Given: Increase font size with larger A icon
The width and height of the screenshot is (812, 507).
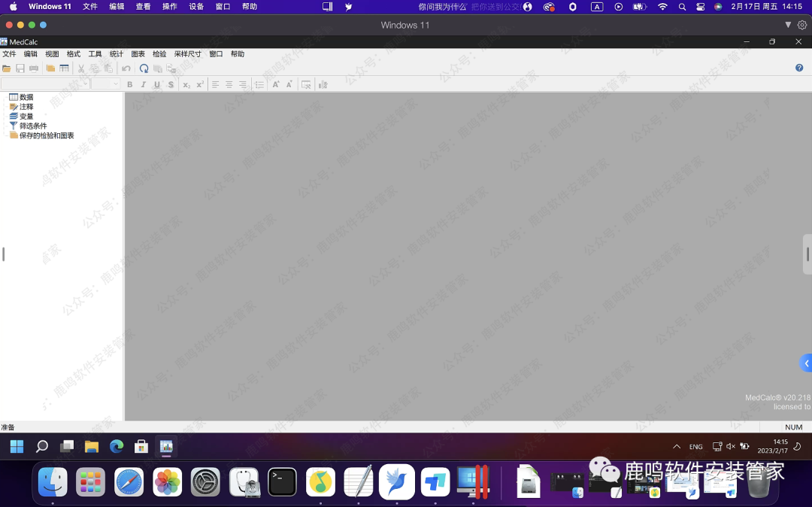Looking at the screenshot, I should [276, 84].
